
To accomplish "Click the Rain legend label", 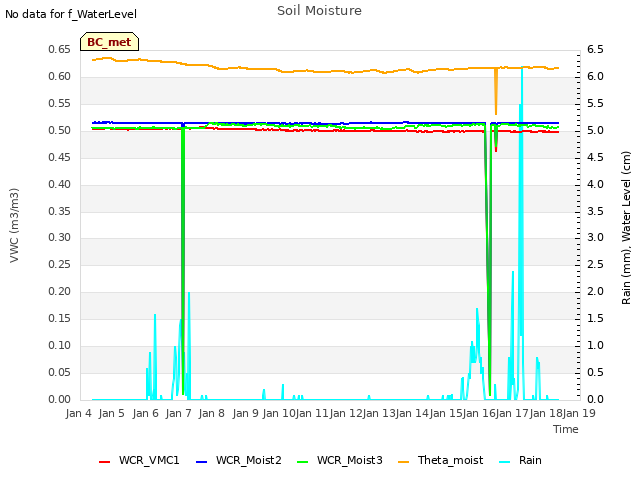I will pyautogui.click(x=530, y=460).
